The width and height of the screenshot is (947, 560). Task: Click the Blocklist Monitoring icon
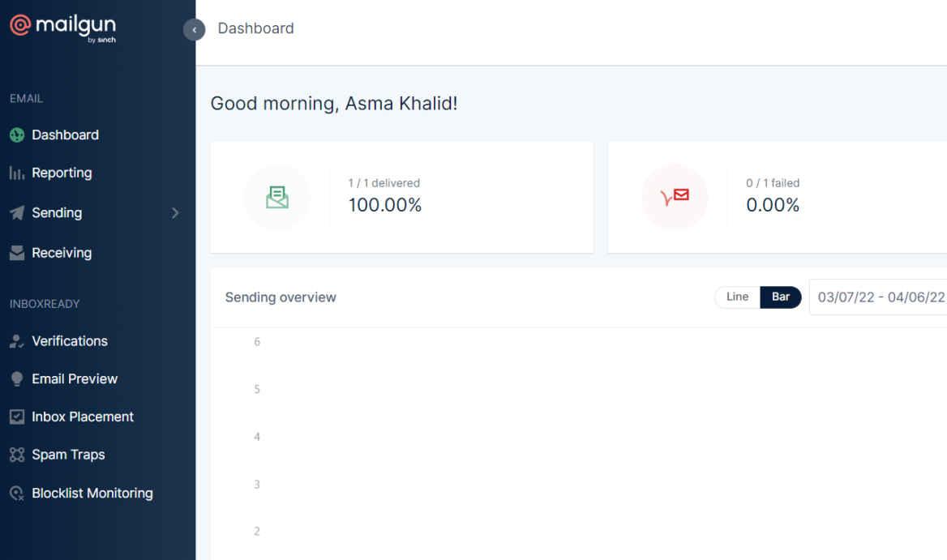[17, 494]
